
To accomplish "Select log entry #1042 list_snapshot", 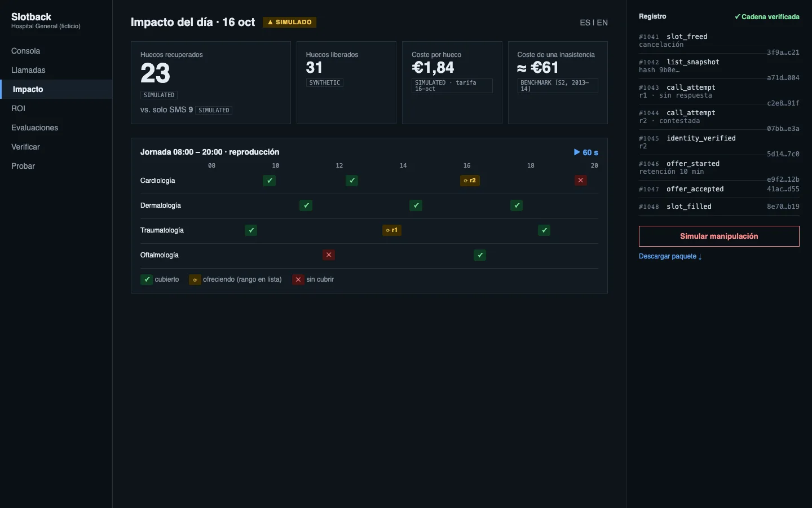I will [x=719, y=66].
